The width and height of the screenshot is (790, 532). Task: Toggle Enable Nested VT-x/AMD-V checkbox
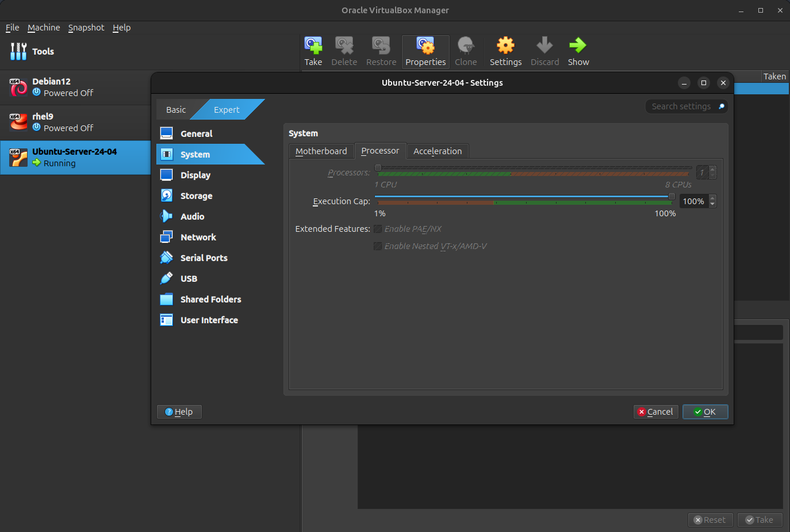coord(378,246)
